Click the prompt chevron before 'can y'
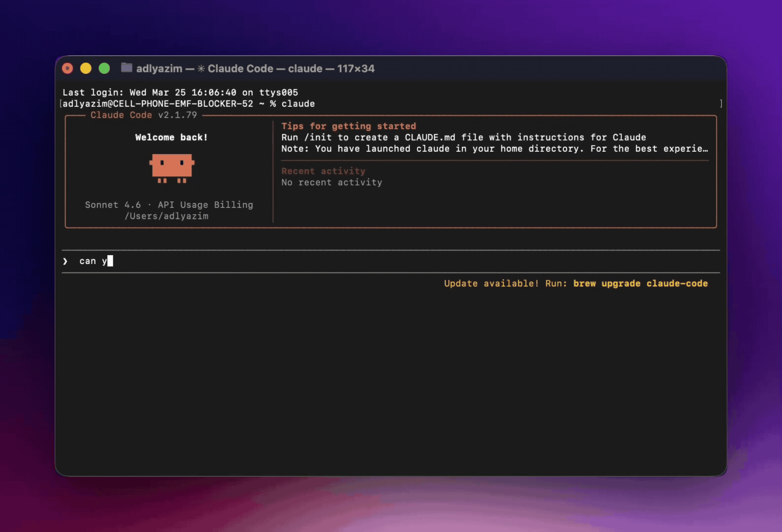This screenshot has width=782, height=532. [x=65, y=261]
